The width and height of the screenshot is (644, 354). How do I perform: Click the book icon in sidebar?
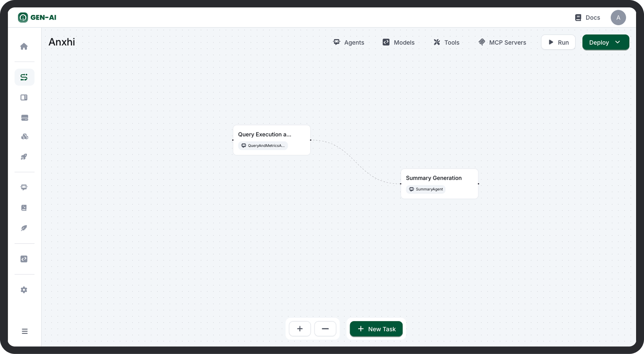(24, 208)
